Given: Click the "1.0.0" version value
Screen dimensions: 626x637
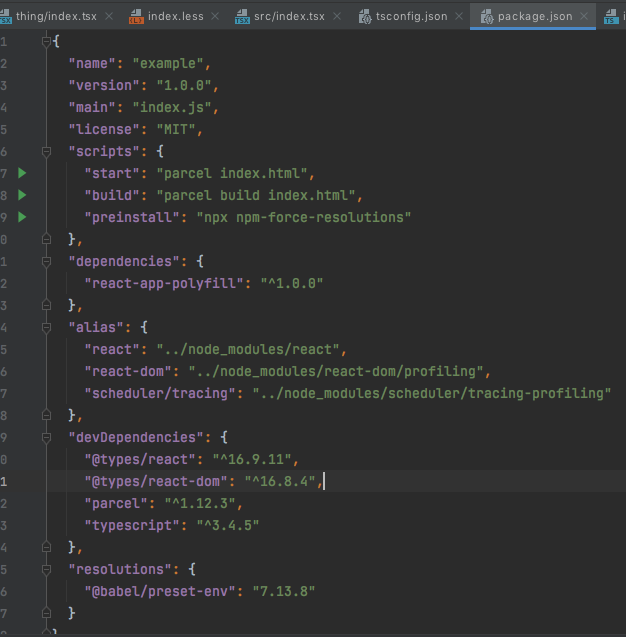Looking at the screenshot, I should (184, 85).
